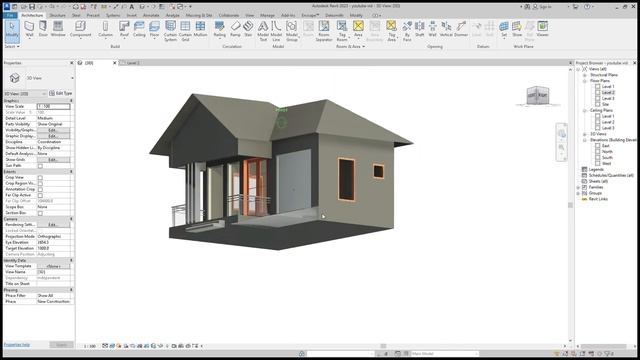Select the Window tool
This screenshot has width=640, height=360.
[x=58, y=29]
